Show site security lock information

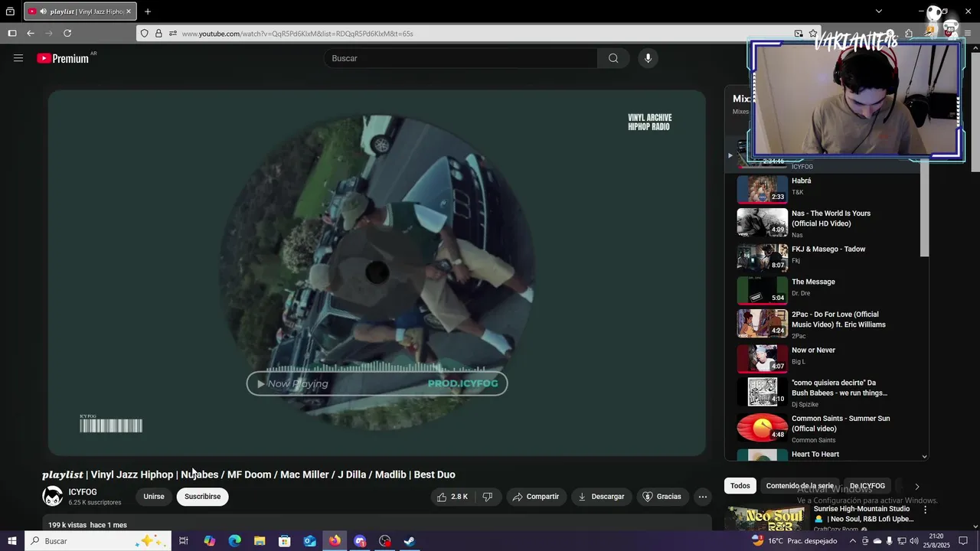click(x=158, y=34)
